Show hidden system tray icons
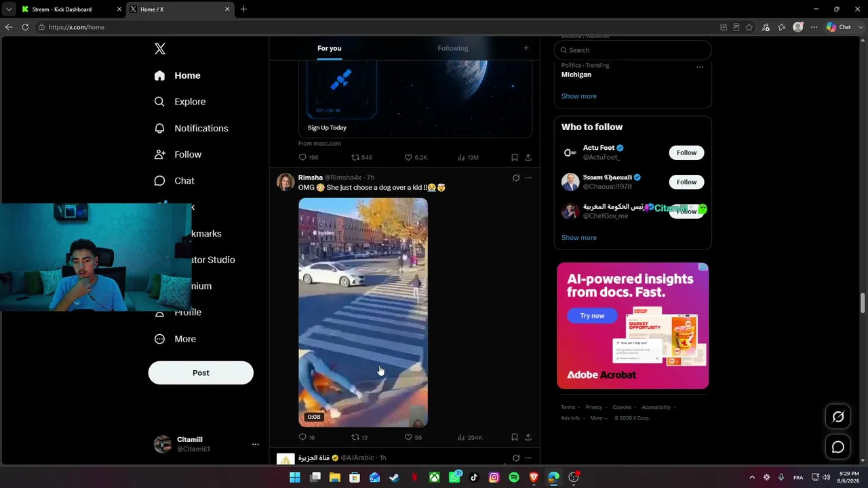This screenshot has height=488, width=868. [x=751, y=477]
